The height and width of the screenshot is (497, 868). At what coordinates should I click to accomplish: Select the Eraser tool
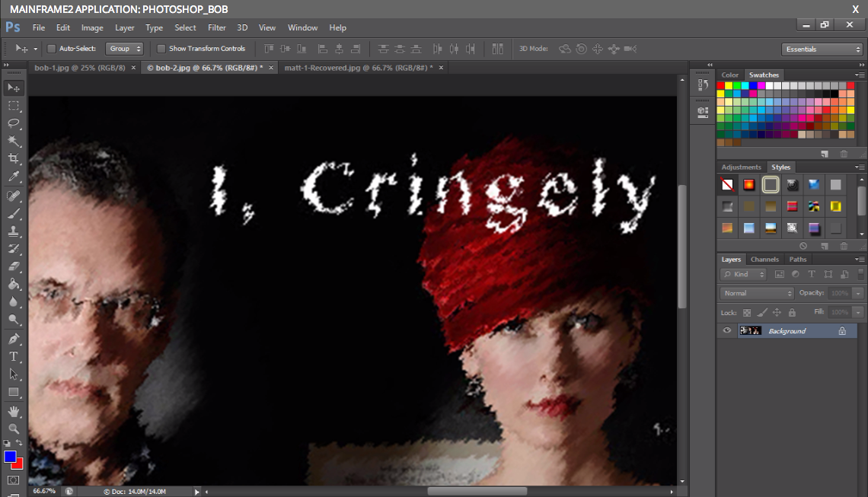14,266
